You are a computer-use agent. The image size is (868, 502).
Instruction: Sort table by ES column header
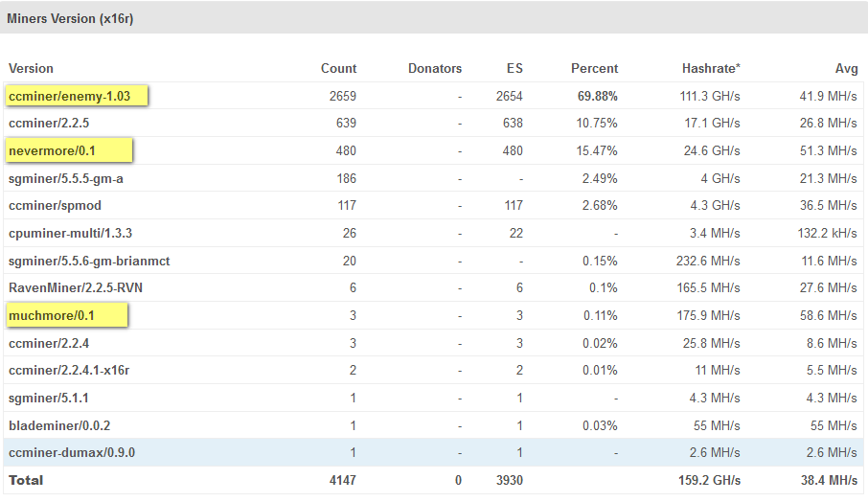pyautogui.click(x=514, y=68)
